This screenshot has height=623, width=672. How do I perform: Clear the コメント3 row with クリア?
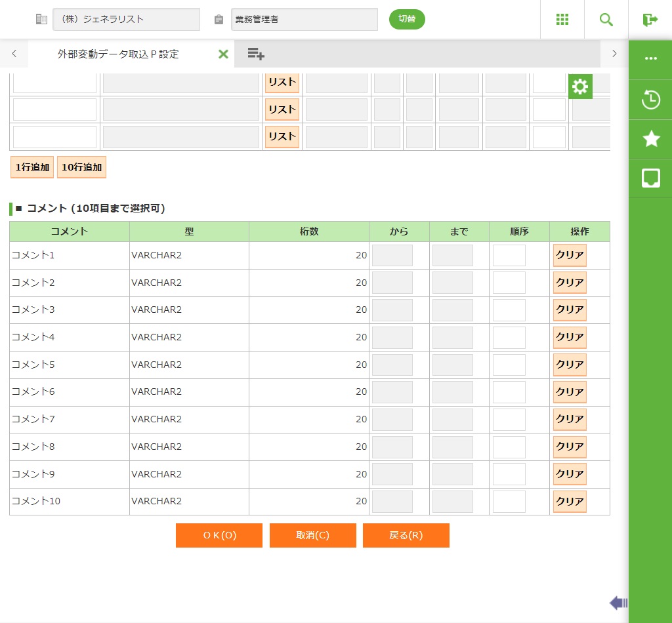click(x=570, y=310)
